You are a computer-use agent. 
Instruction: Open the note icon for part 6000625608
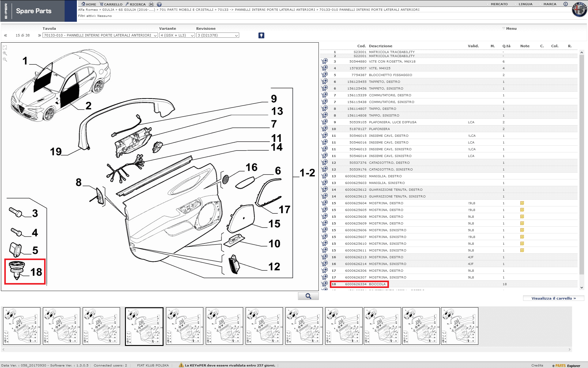[x=522, y=217]
